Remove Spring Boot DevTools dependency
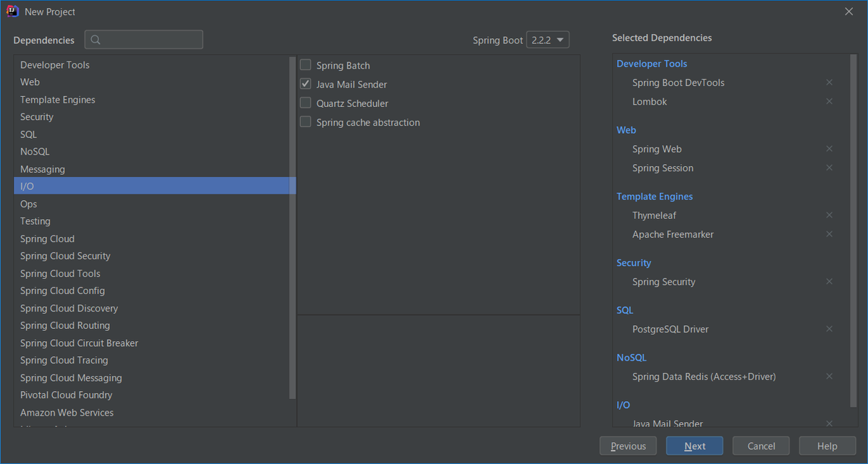Viewport: 868px width, 464px height. point(829,82)
